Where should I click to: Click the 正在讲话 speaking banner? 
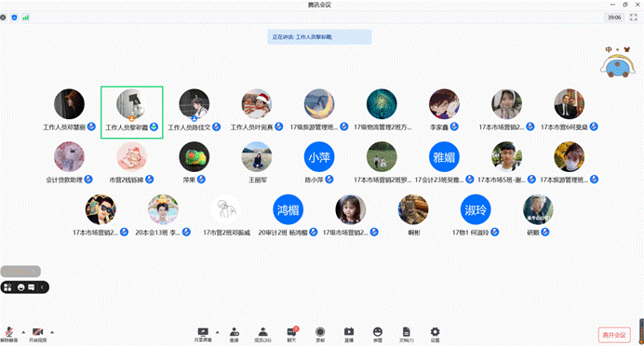(x=319, y=37)
